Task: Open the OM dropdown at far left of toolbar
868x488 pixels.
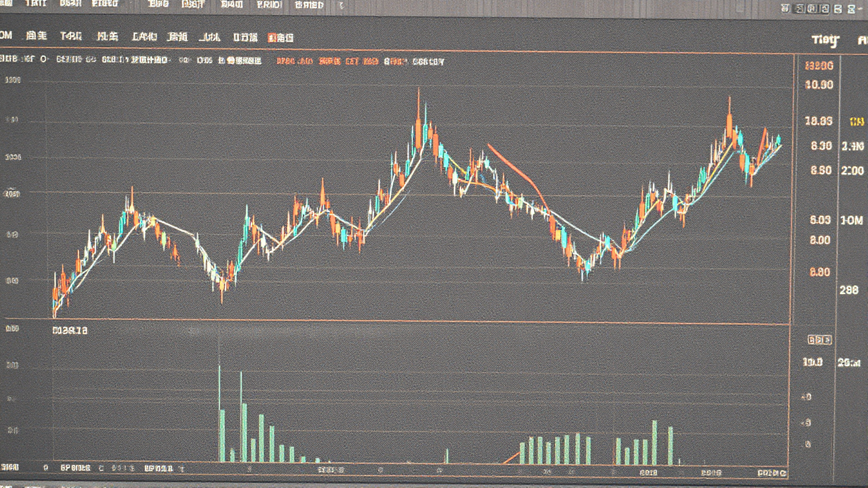Action: [x=6, y=36]
